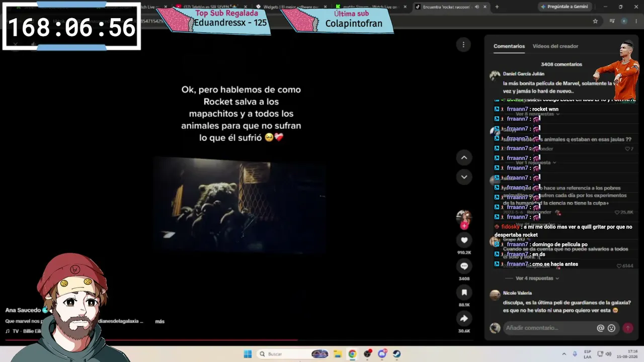Viewport: 644px width, 362px height.
Task: Open Steam from the taskbar
Action: point(396,354)
